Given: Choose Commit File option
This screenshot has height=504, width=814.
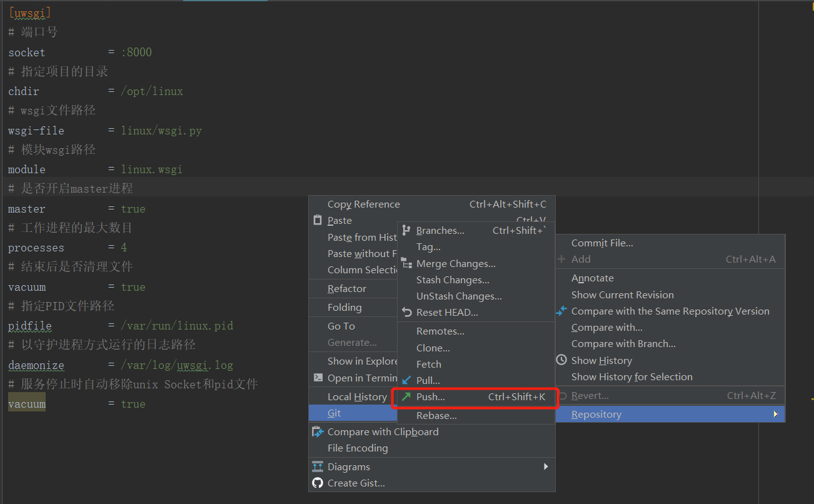Looking at the screenshot, I should pos(602,243).
